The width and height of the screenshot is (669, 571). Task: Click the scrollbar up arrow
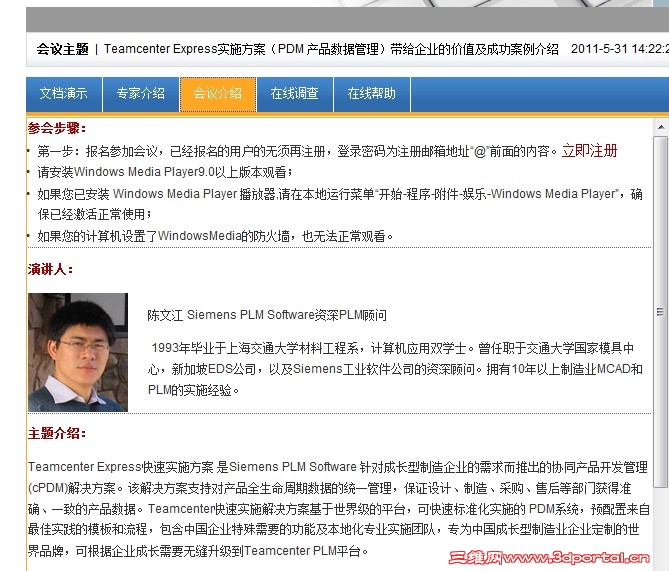pos(660,127)
